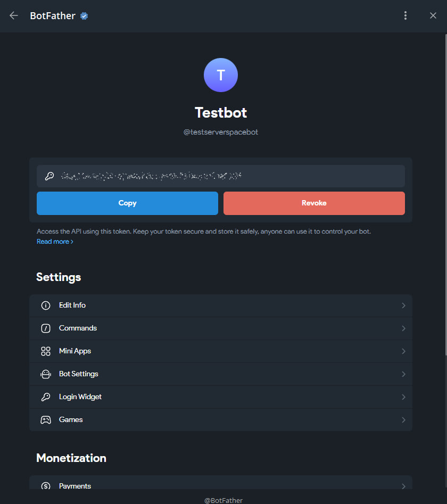Click the Bot Settings robot icon
Viewport: 447px width, 504px height.
(46, 374)
